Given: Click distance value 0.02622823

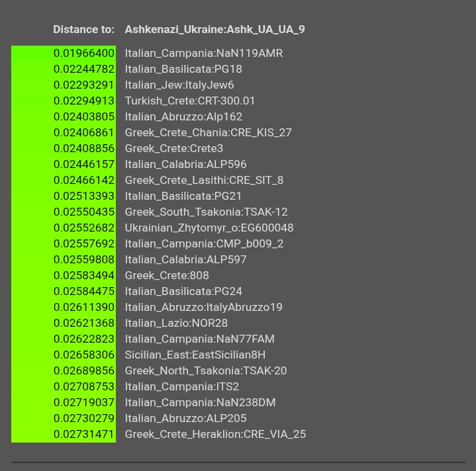Looking at the screenshot, I should [x=84, y=339].
